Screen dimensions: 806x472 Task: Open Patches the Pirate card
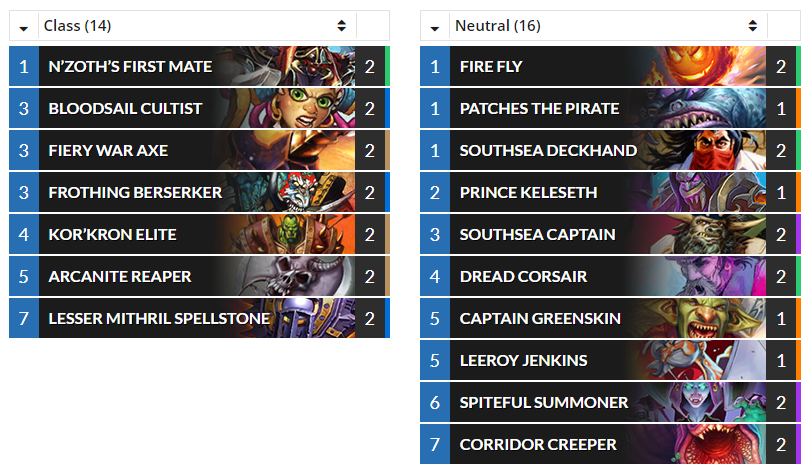[610, 108]
